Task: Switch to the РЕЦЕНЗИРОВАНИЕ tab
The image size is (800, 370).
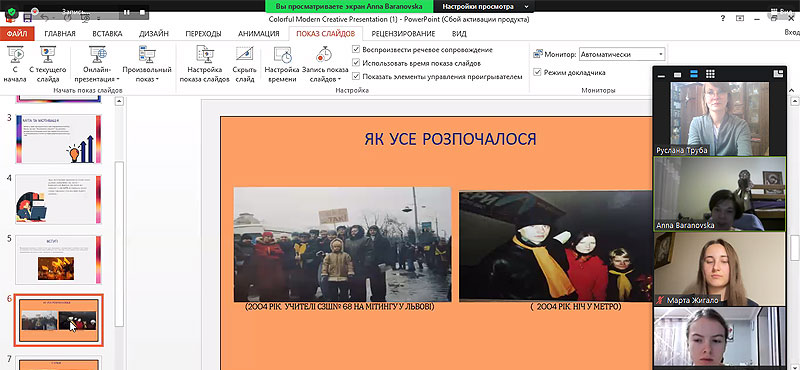Action: point(403,34)
